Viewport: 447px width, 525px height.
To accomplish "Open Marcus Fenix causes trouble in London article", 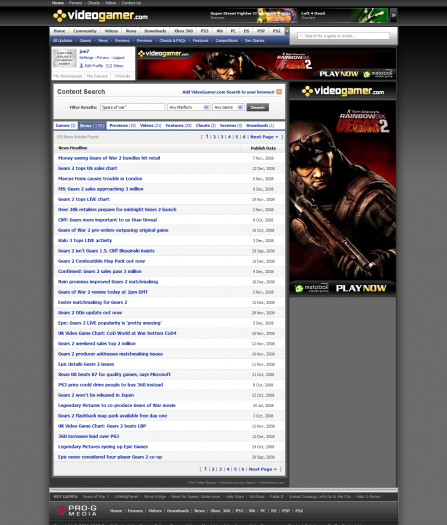I will click(100, 178).
